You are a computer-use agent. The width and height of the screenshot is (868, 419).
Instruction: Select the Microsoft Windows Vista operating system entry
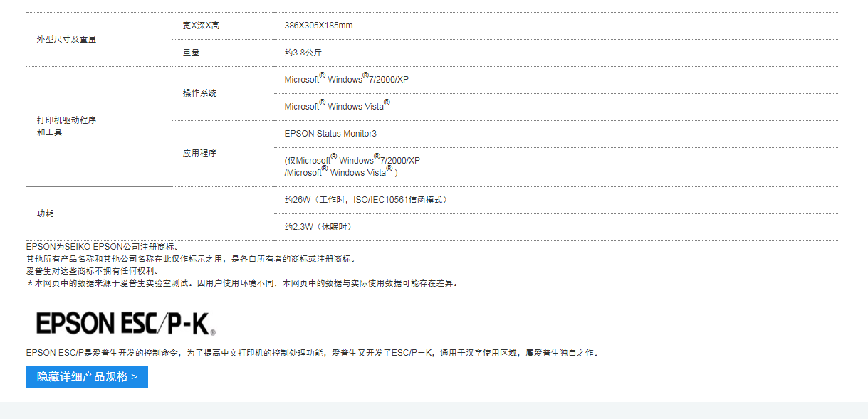338,105
